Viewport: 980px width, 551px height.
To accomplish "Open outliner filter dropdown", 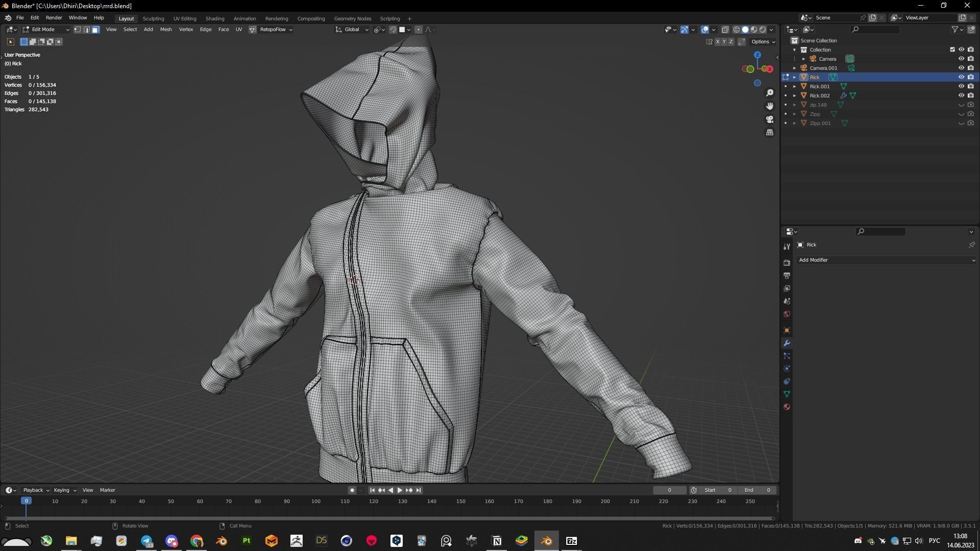I will pyautogui.click(x=958, y=30).
